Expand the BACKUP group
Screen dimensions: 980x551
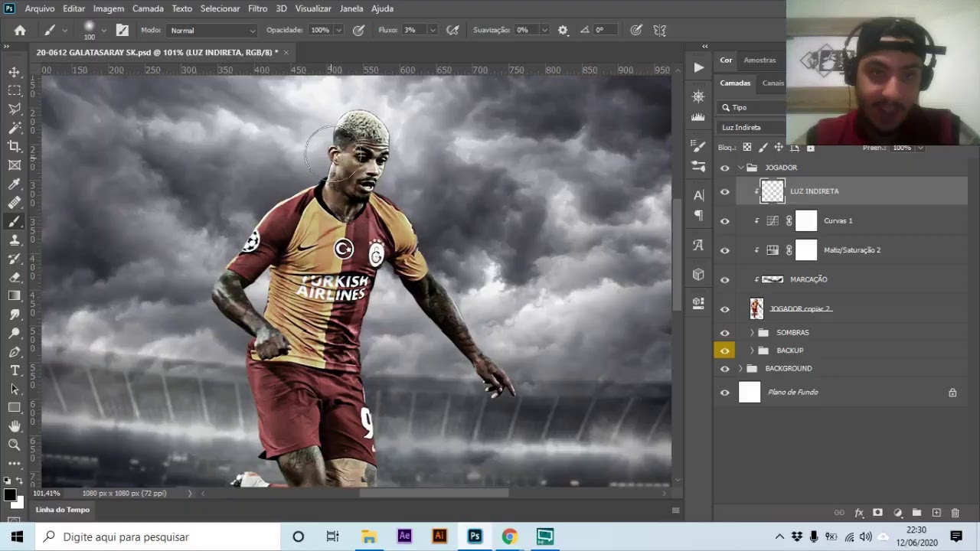pos(752,350)
